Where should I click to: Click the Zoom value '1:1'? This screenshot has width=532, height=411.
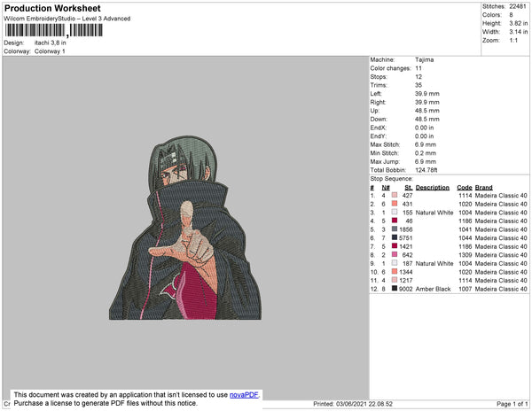pyautogui.click(x=513, y=41)
